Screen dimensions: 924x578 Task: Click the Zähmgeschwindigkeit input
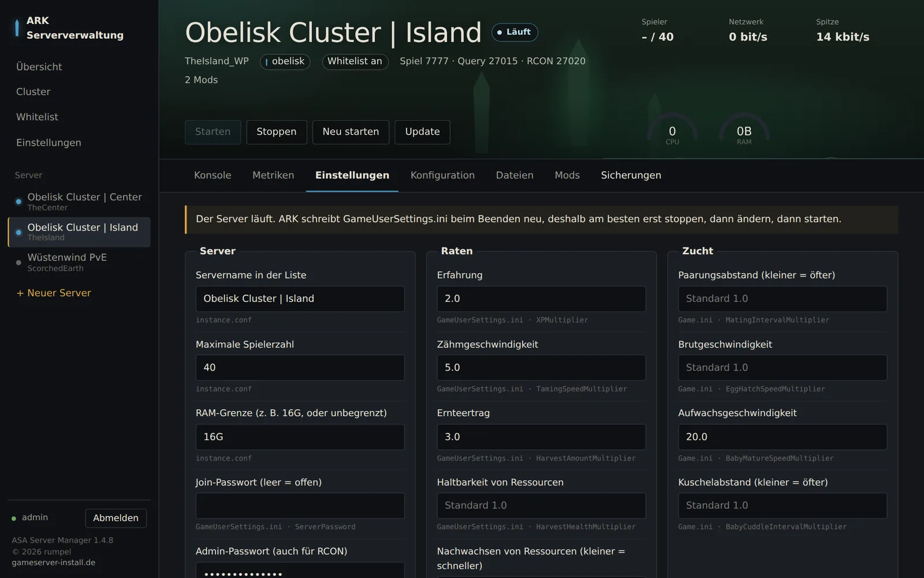tap(541, 368)
